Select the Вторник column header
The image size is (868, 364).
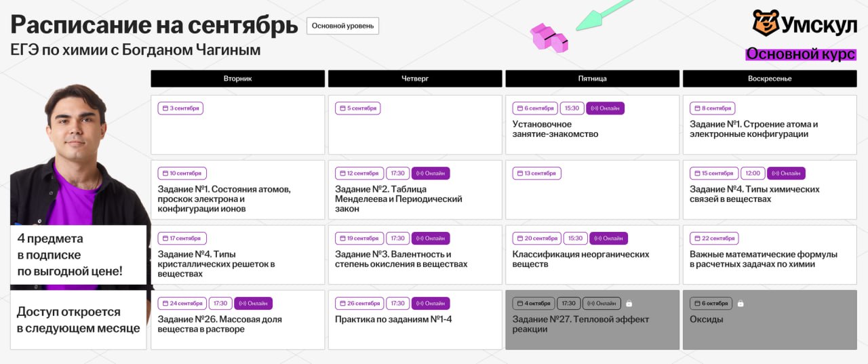pyautogui.click(x=237, y=79)
